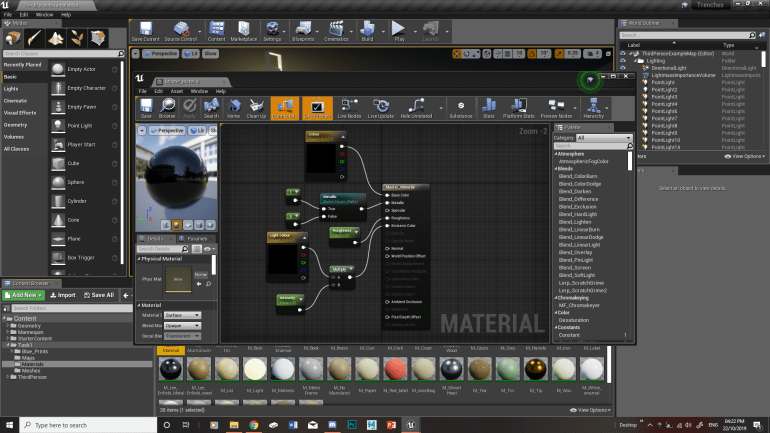Expand the ThirdPerson folder in Content tree
The image size is (770, 433).
click(8, 377)
